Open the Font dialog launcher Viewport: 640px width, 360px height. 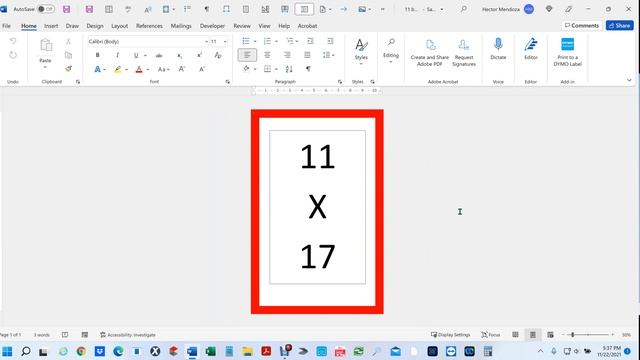click(227, 82)
